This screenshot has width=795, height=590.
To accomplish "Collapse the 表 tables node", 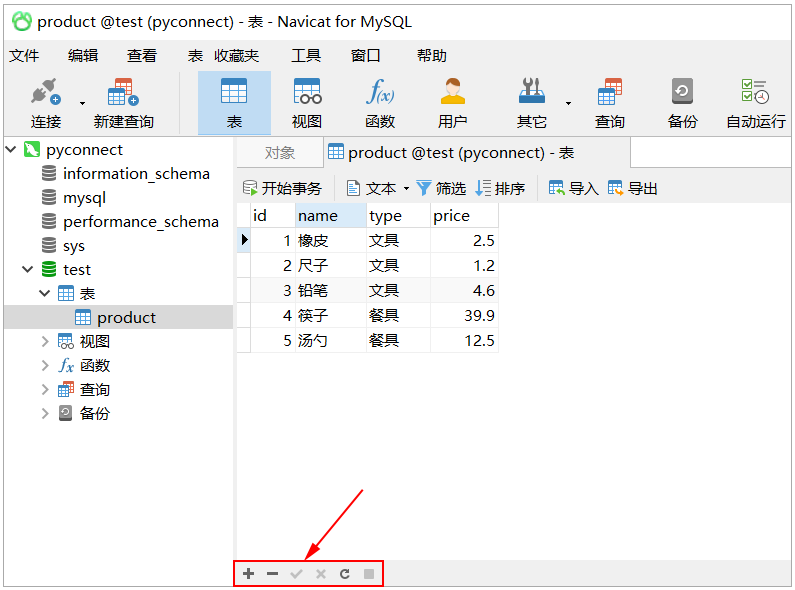I will pyautogui.click(x=45, y=293).
